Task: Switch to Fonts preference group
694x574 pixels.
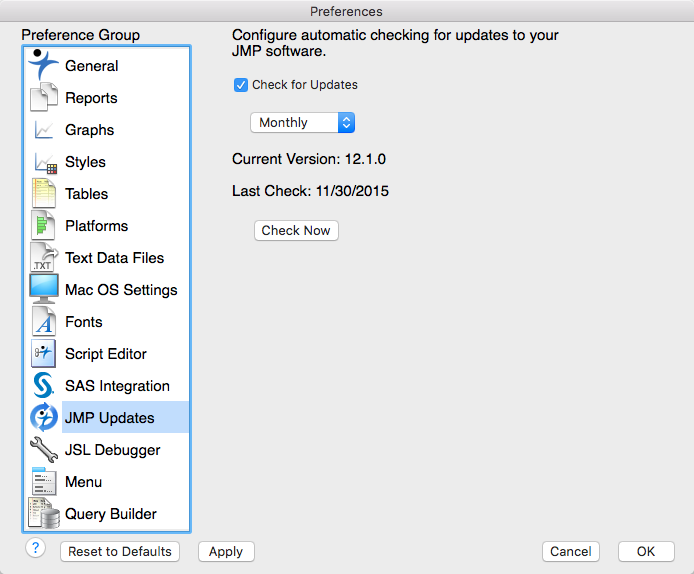Action: 84,322
